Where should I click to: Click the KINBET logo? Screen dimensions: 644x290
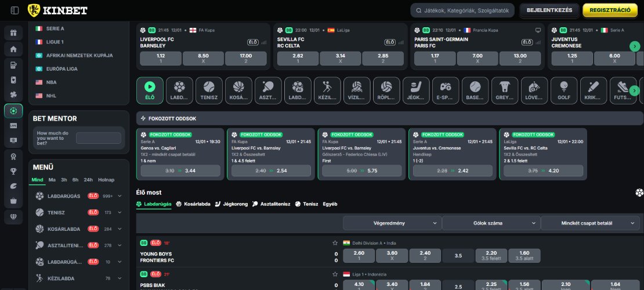[x=57, y=10]
